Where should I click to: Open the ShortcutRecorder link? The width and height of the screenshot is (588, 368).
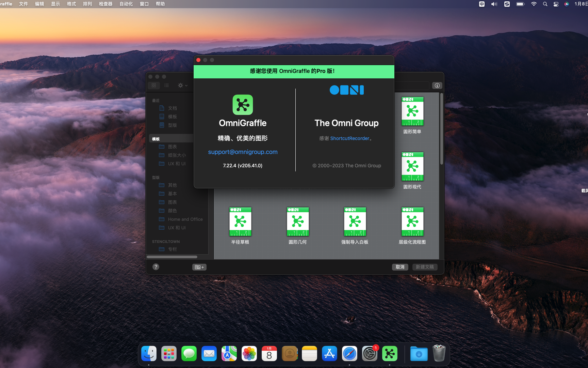349,138
